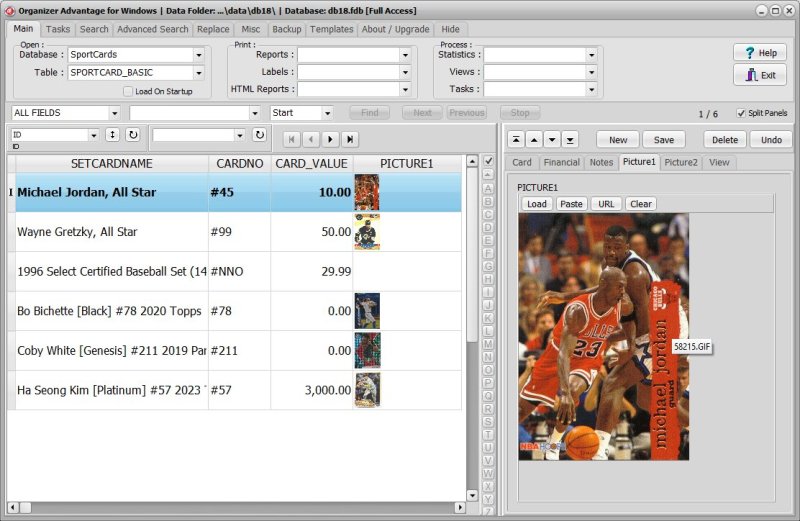Click the sort order toggle icon beside ID
The image size is (800, 521).
(112, 135)
